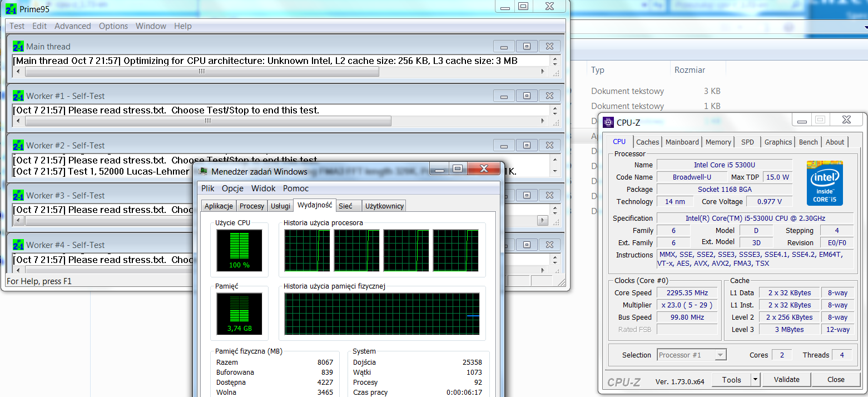Screen dimensions: 868x397
Task: Minimize the Main thread child window
Action: 504,47
